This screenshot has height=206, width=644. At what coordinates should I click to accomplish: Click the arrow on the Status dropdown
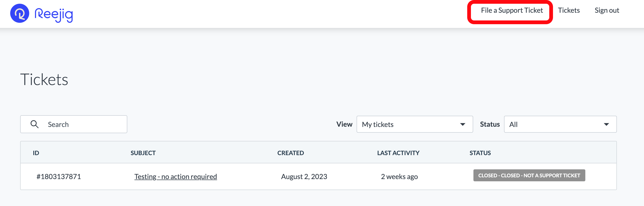click(x=606, y=124)
